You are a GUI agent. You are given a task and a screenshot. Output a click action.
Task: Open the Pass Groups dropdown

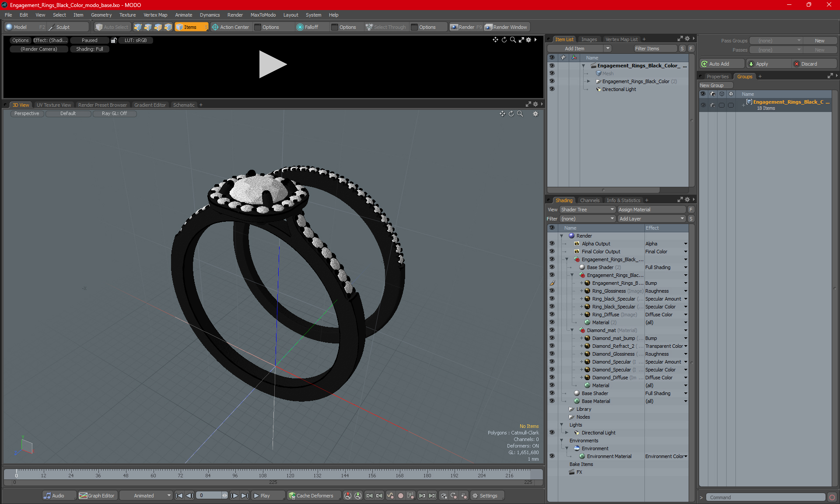pyautogui.click(x=776, y=41)
